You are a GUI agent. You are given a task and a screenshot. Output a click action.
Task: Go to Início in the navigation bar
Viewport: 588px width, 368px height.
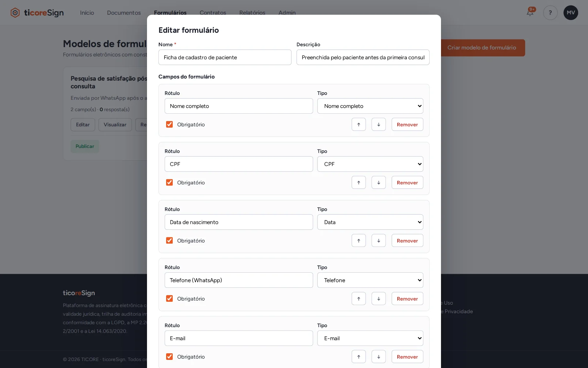(x=87, y=13)
